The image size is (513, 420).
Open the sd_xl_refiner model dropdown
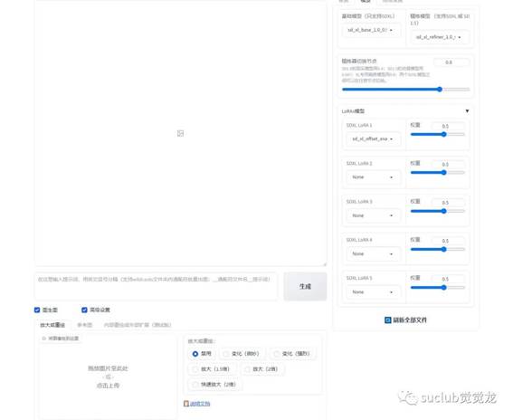point(440,37)
